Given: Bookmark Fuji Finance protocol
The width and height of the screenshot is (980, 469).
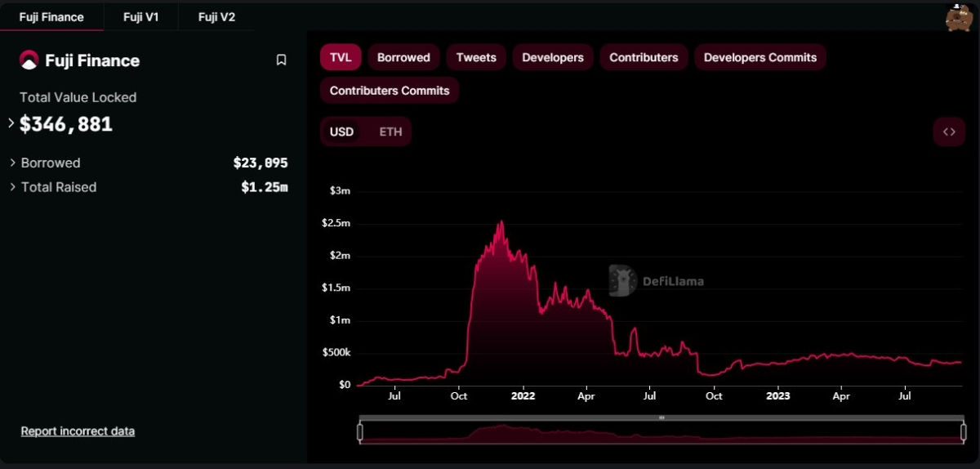Looking at the screenshot, I should pyautogui.click(x=281, y=60).
